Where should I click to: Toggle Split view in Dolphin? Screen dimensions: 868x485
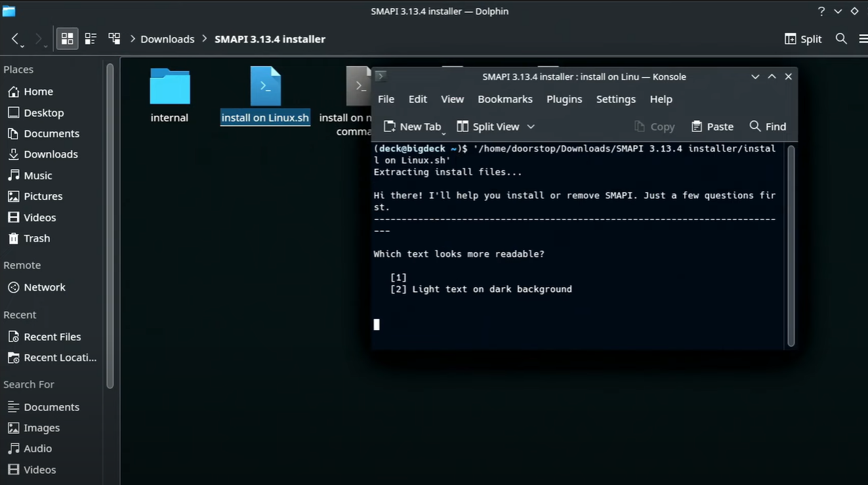point(803,39)
